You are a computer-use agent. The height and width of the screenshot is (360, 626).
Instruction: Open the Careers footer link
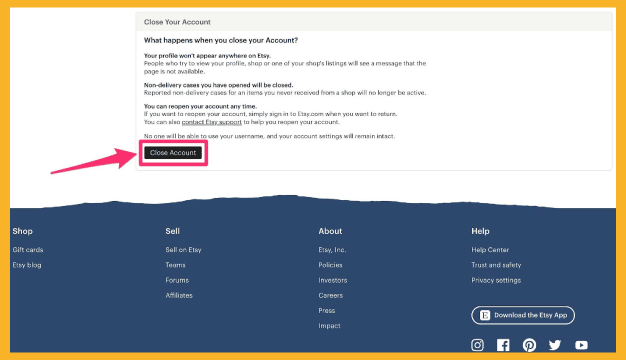point(331,295)
